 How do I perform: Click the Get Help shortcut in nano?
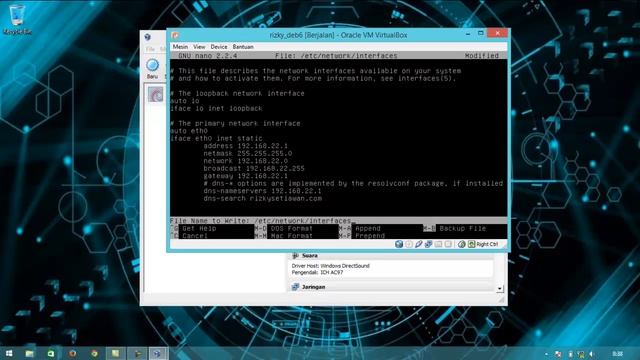click(199, 229)
